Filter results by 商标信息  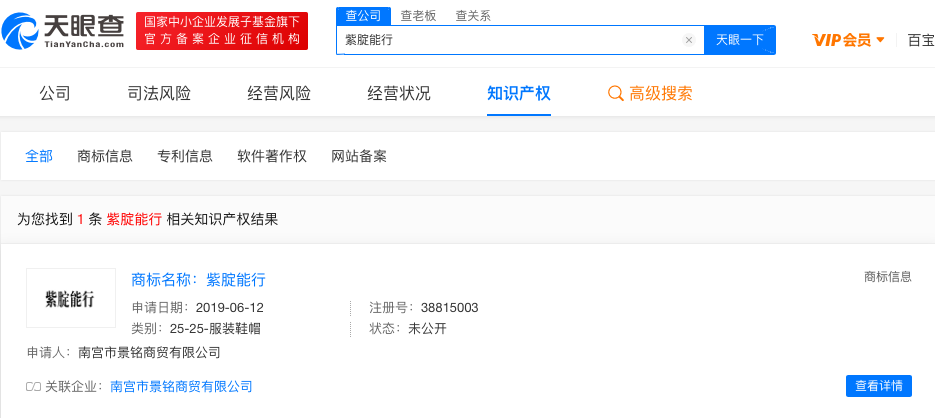[105, 156]
